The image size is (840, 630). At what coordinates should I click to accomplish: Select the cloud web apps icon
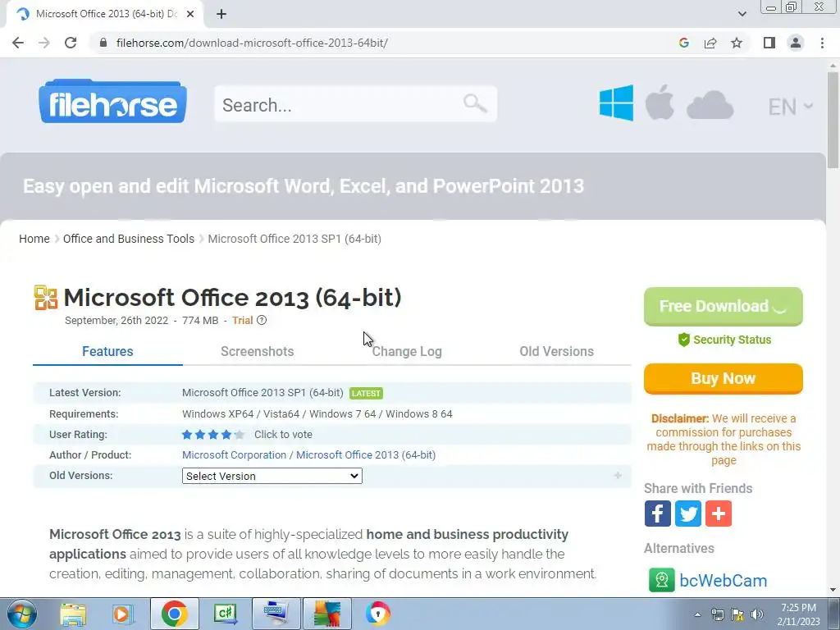[710, 104]
